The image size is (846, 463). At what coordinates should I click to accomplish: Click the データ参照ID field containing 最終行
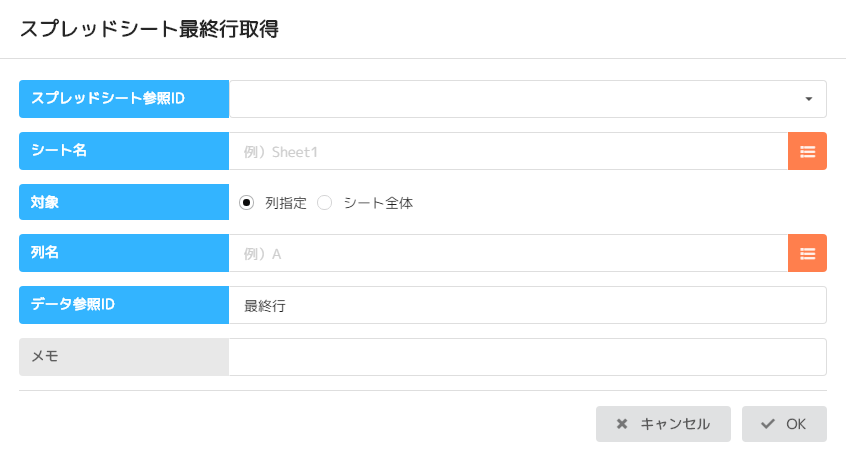pyautogui.click(x=527, y=305)
